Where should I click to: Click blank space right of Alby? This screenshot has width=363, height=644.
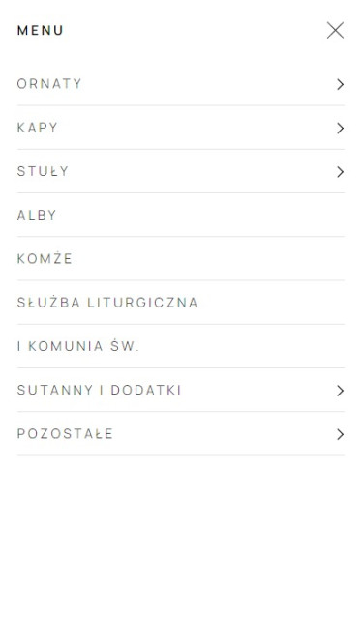pos(200,215)
